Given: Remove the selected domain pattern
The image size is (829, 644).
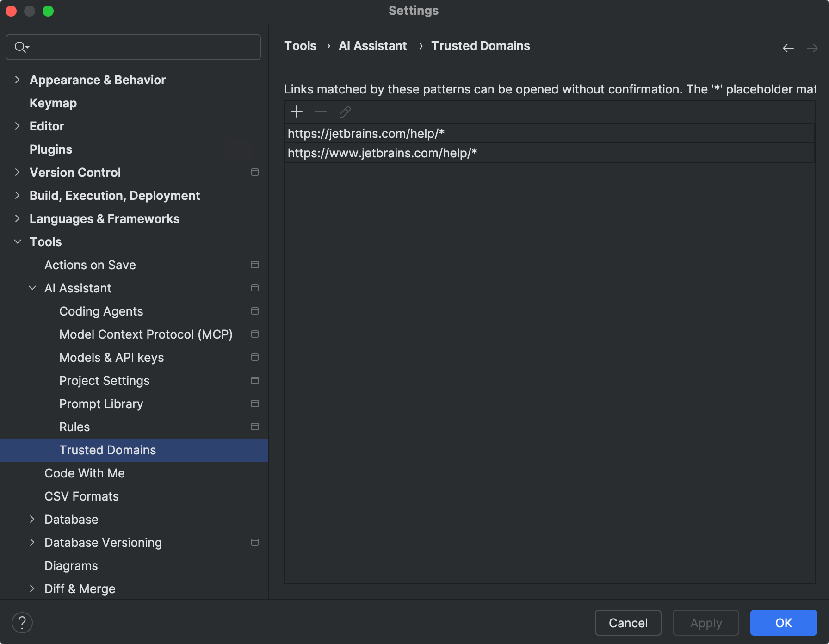Looking at the screenshot, I should 321,111.
